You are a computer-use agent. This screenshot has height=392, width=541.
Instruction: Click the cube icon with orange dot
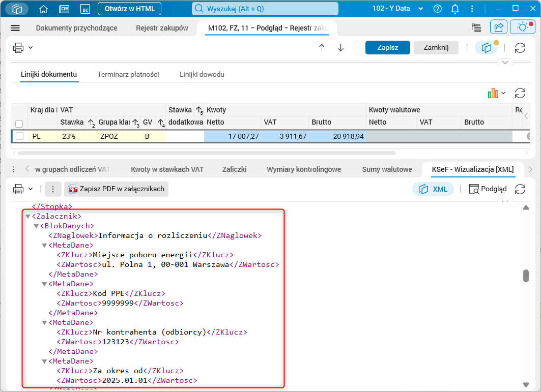point(487,48)
